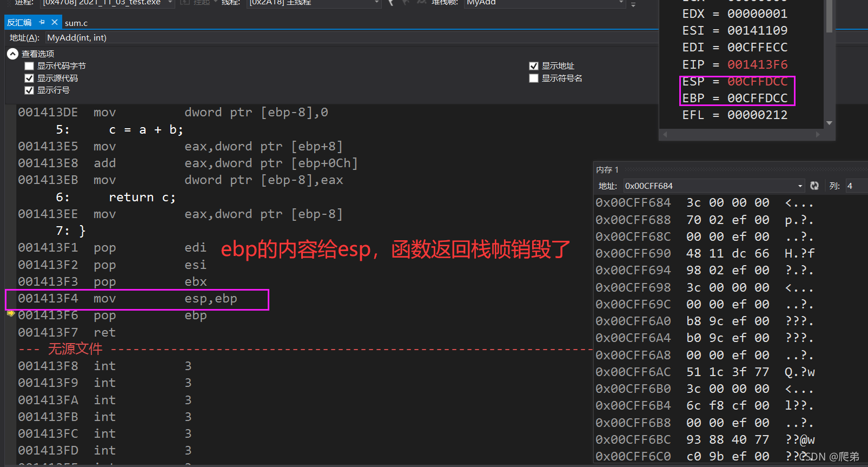The width and height of the screenshot is (868, 467).
Task: Click the yellow current-instruction arrow at 001413F6
Action: click(x=10, y=313)
